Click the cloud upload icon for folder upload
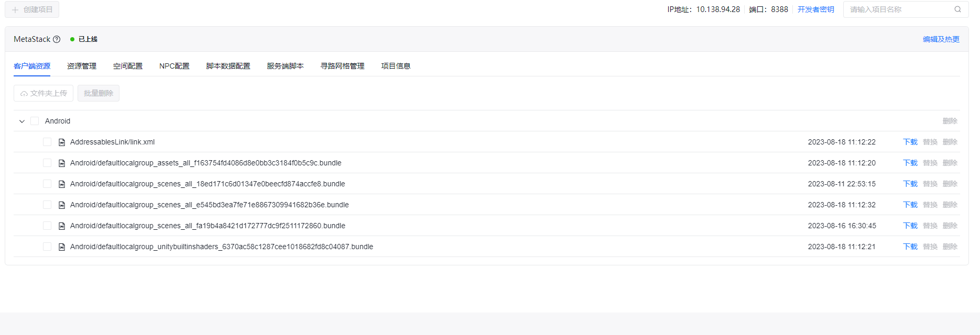 coord(24,94)
